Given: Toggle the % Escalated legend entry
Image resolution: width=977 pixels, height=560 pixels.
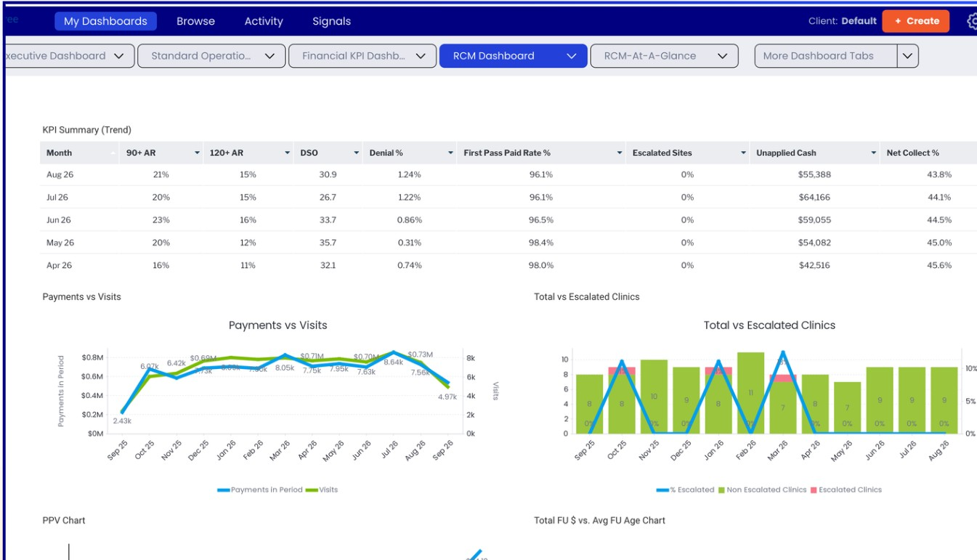Looking at the screenshot, I should (686, 490).
